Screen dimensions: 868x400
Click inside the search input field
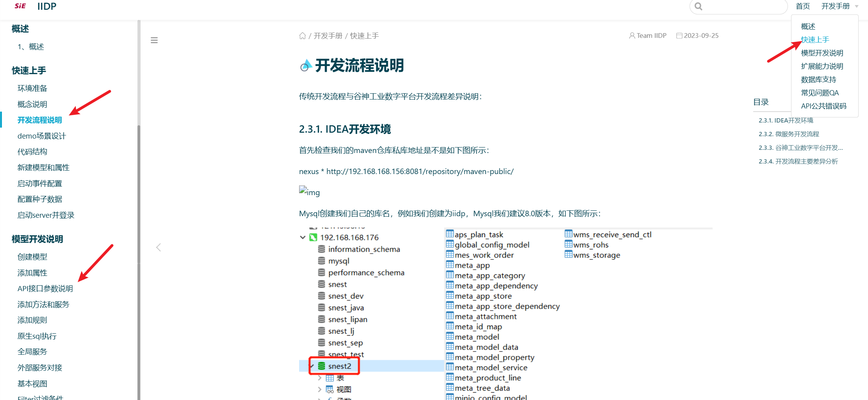742,6
